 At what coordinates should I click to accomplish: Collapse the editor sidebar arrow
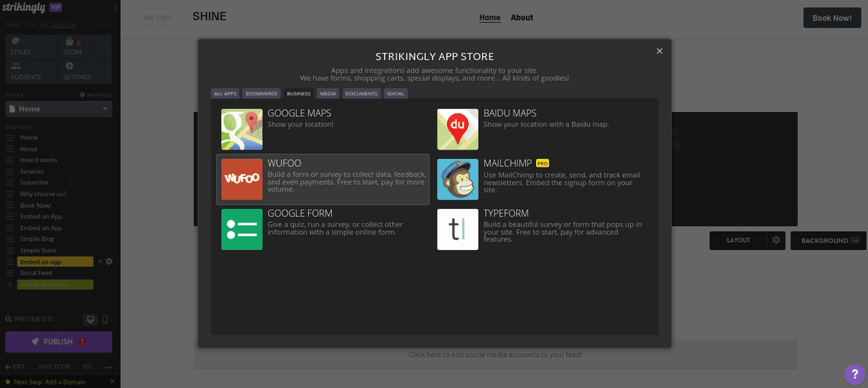115,7
